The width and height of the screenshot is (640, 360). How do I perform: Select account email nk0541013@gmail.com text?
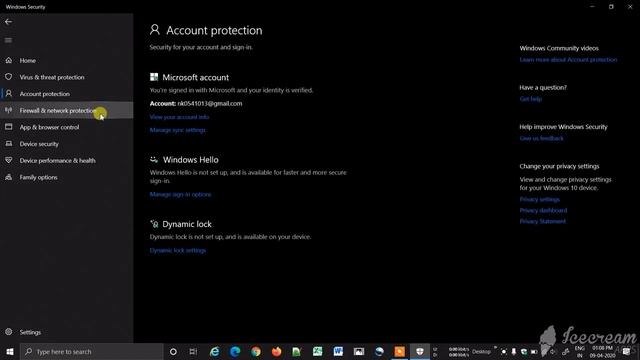[210, 103]
